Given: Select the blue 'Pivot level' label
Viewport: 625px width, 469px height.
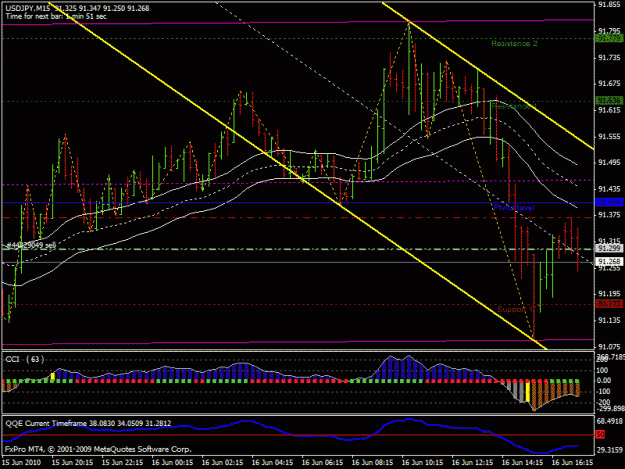Looking at the screenshot, I should pos(514,208).
